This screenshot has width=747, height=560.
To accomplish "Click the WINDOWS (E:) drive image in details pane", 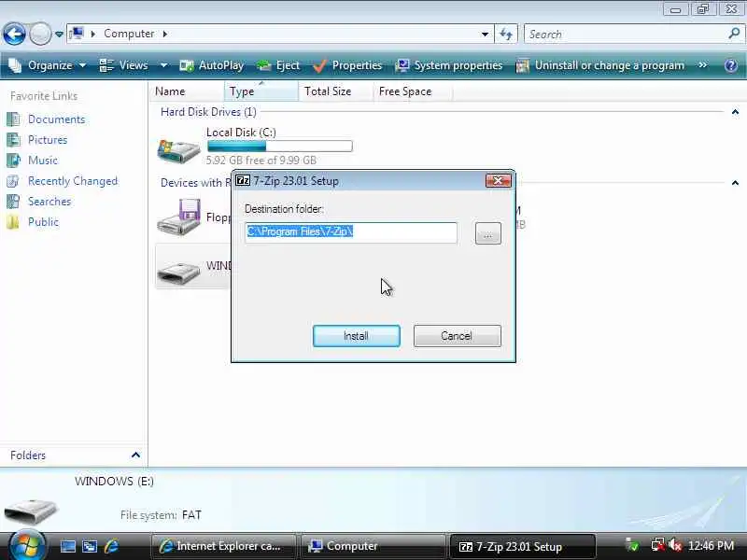I will 30,511.
